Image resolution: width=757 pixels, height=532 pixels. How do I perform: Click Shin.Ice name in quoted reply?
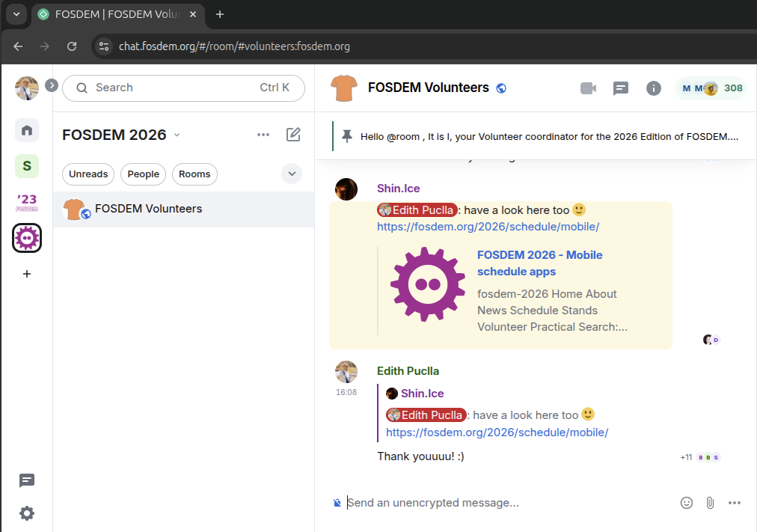click(423, 394)
